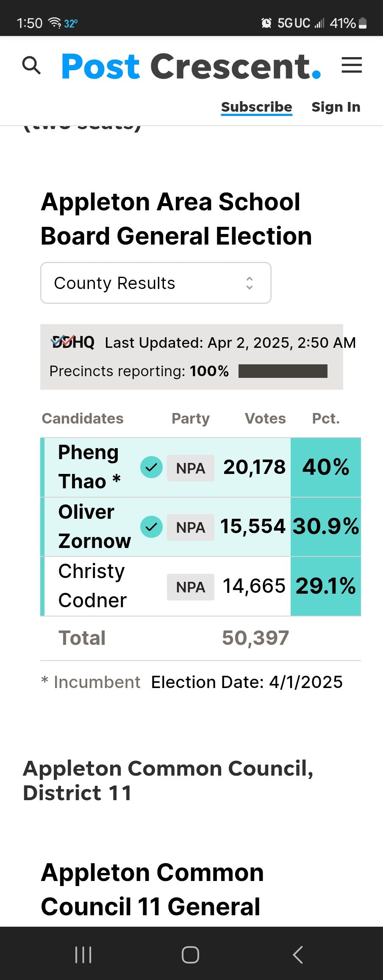383x980 pixels.
Task: Open the search magnifier icon
Action: click(31, 66)
